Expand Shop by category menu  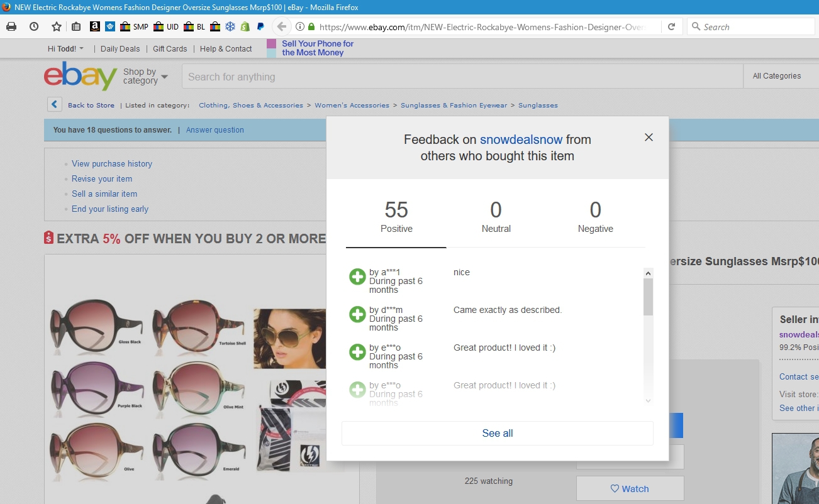click(x=145, y=76)
